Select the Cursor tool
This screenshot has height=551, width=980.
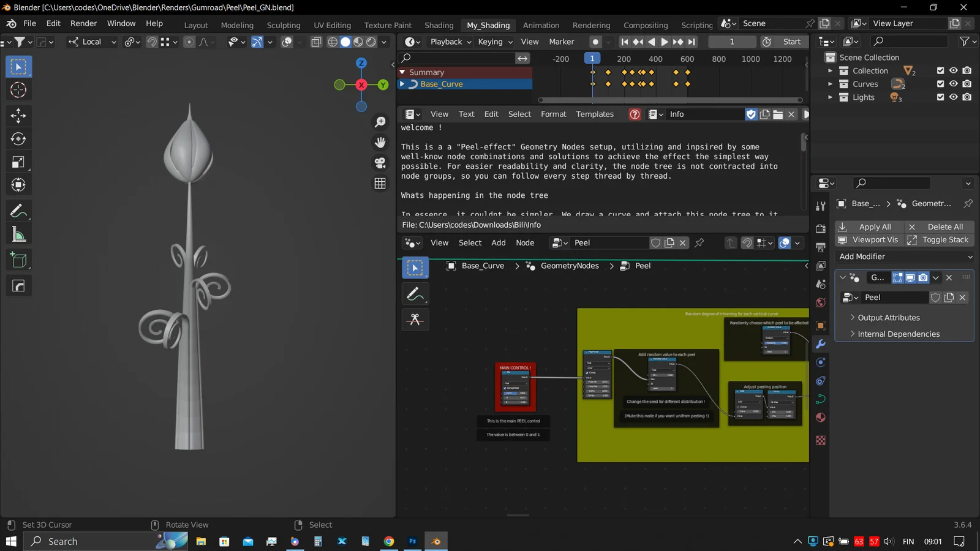[x=18, y=89]
